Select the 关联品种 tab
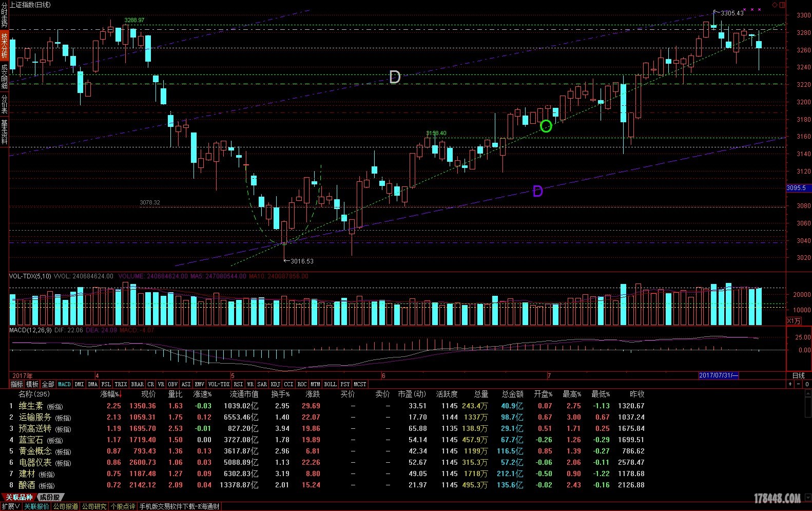The image size is (812, 511). click(18, 497)
